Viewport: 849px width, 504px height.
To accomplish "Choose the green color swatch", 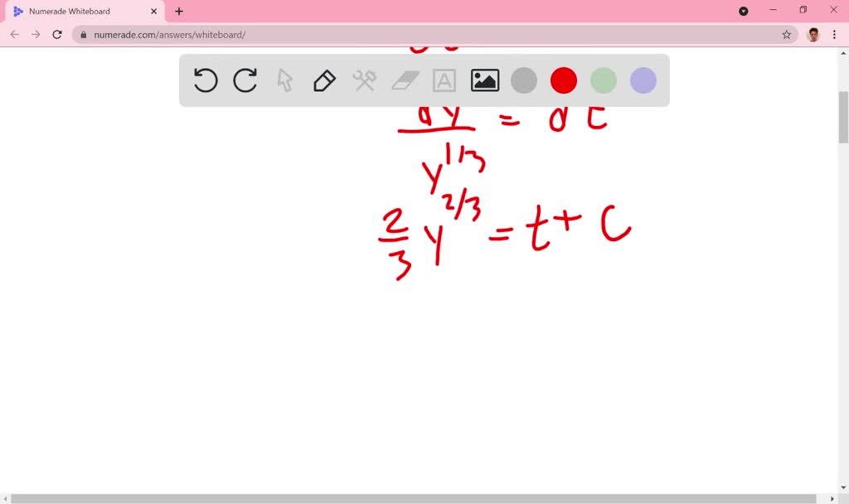I will [603, 80].
